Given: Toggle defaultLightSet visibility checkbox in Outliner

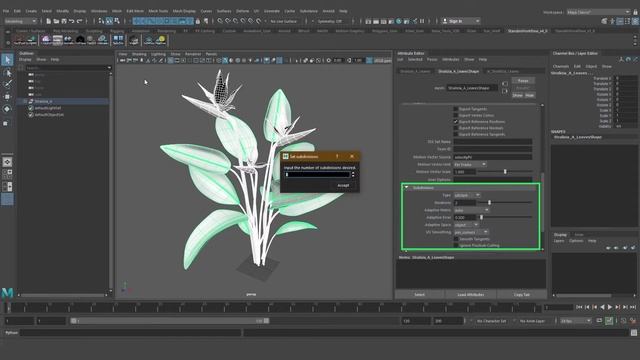Looking at the screenshot, I should tap(31, 108).
